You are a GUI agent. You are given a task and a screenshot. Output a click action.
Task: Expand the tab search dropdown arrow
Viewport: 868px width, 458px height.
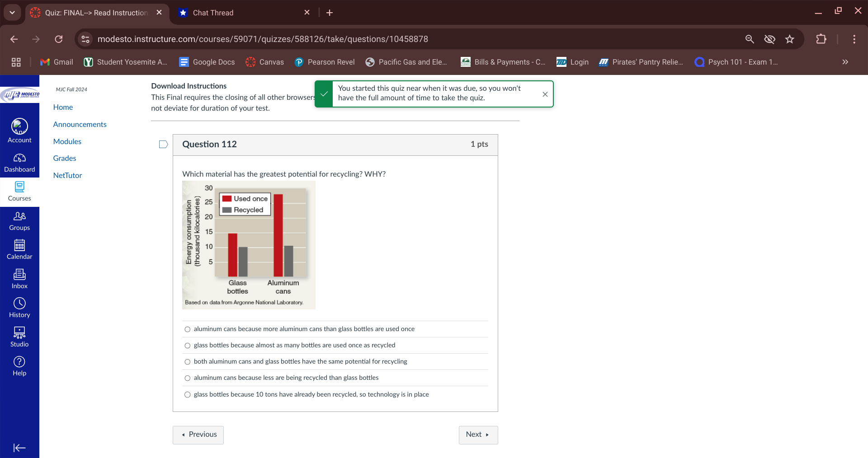click(12, 13)
